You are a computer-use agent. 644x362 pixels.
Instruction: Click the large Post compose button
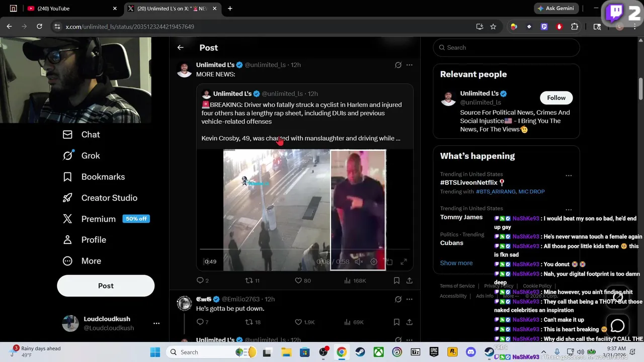click(x=106, y=286)
